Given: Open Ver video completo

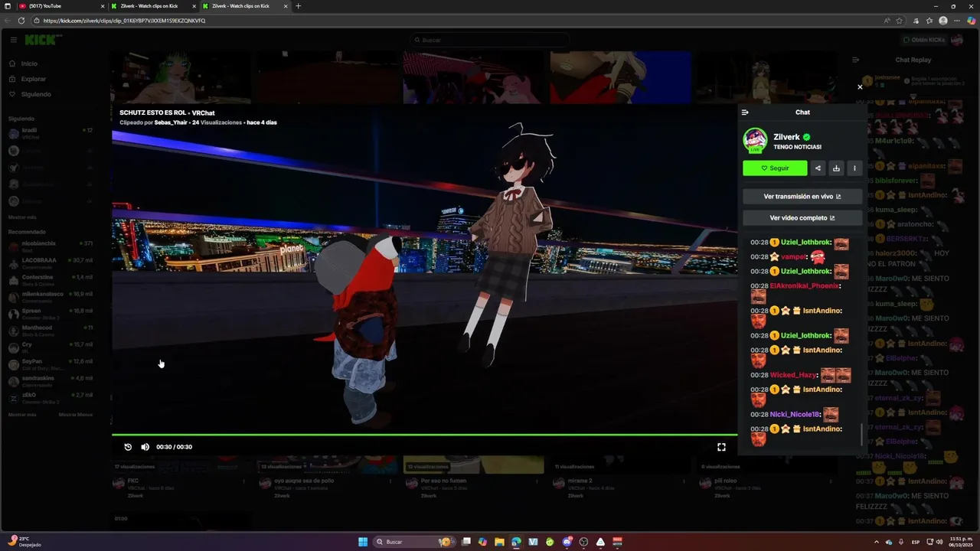Looking at the screenshot, I should [802, 218].
